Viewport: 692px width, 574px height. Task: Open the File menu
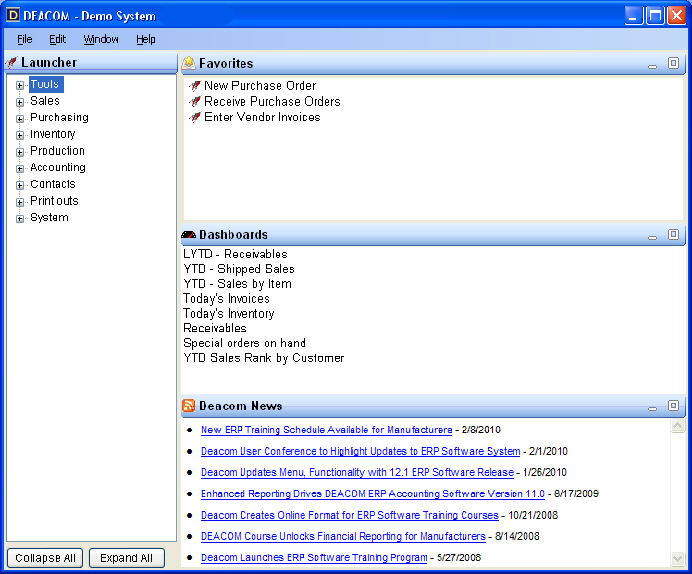(24, 39)
